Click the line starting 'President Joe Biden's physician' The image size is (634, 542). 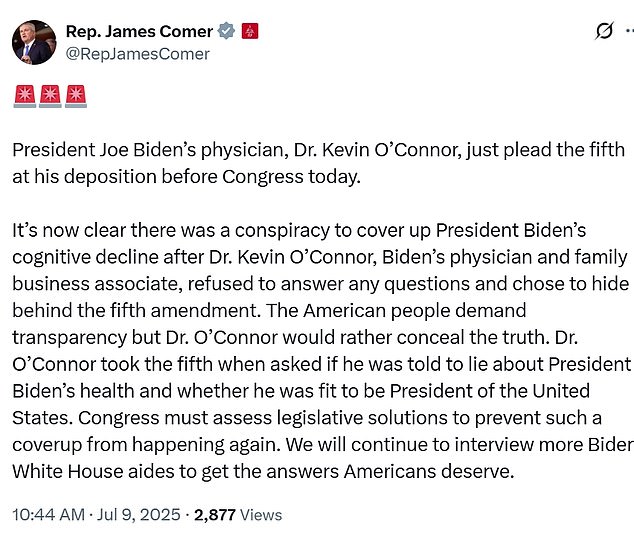click(x=319, y=150)
